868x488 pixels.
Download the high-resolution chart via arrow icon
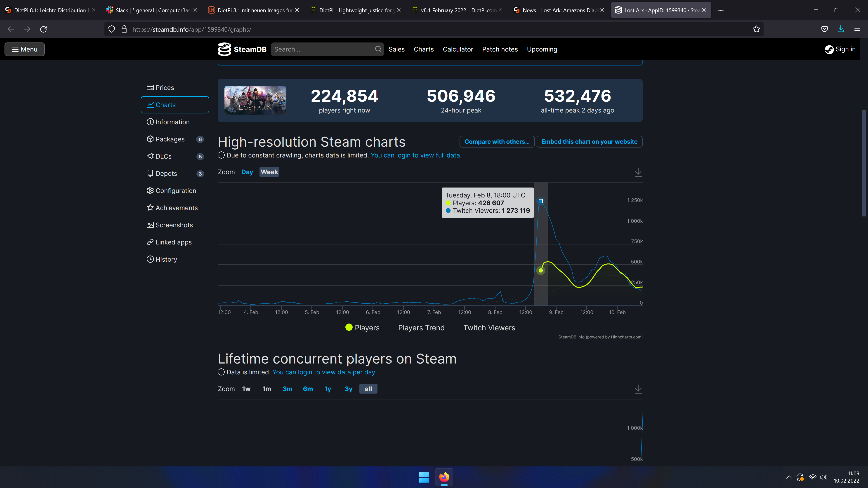[638, 172]
